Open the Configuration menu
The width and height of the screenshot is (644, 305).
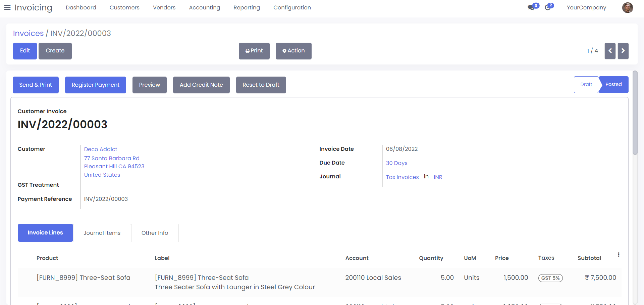(x=292, y=7)
